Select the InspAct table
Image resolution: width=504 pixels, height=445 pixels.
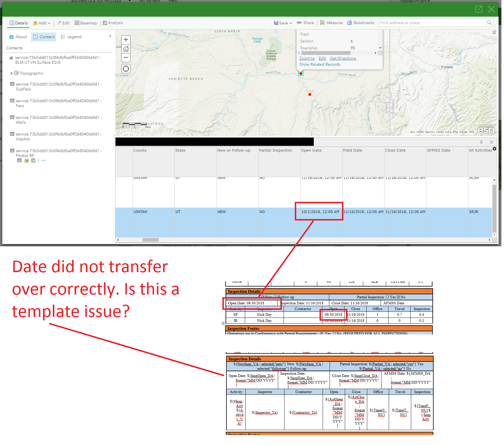(x=59, y=136)
